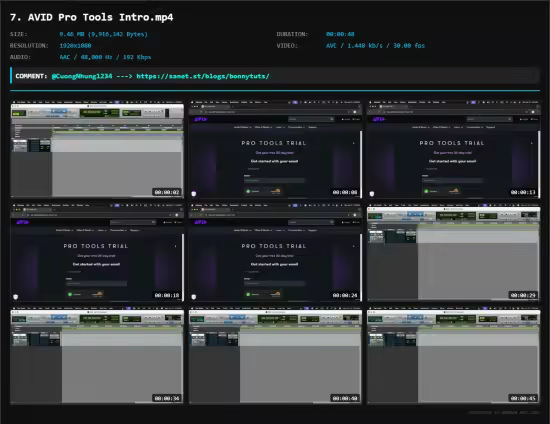Screen dimensions: 550x424
Task: Open the thumbnail stamped 00:00:02
Action: 97,149
